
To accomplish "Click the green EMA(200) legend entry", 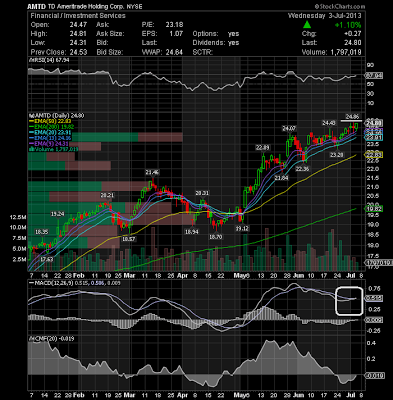I will click(x=52, y=127).
